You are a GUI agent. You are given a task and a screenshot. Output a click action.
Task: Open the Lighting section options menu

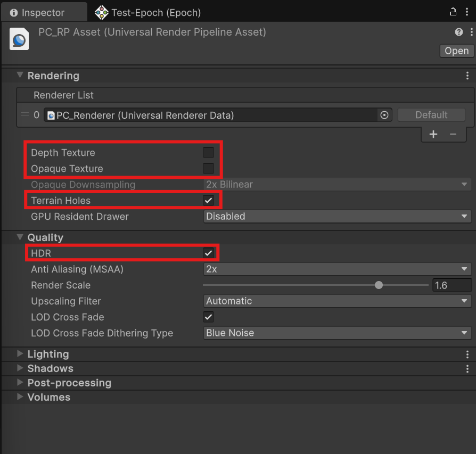tap(467, 354)
